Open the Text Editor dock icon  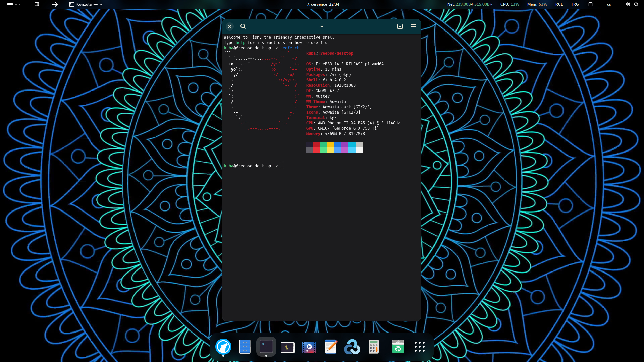click(331, 347)
